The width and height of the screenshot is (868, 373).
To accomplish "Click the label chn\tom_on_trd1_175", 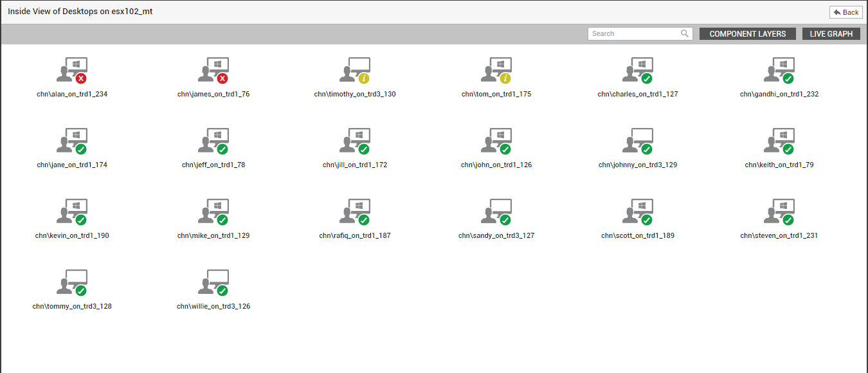I will tap(496, 94).
